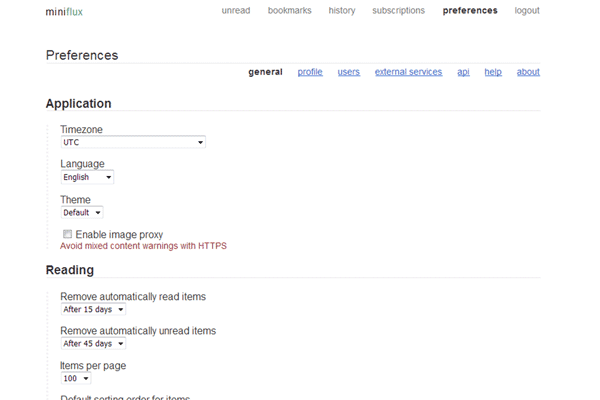The height and width of the screenshot is (400, 600).
Task: Open the history page
Action: tap(342, 11)
